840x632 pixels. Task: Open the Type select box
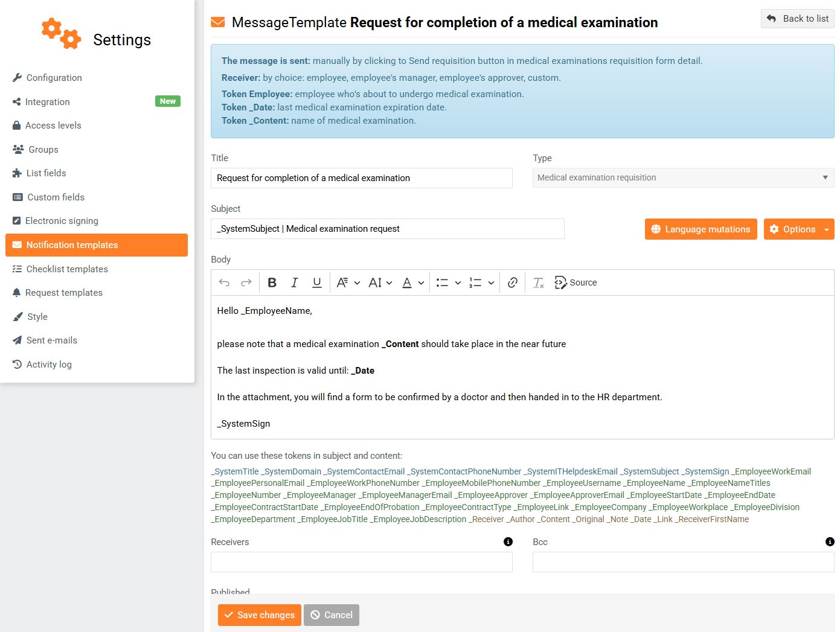pyautogui.click(x=683, y=177)
